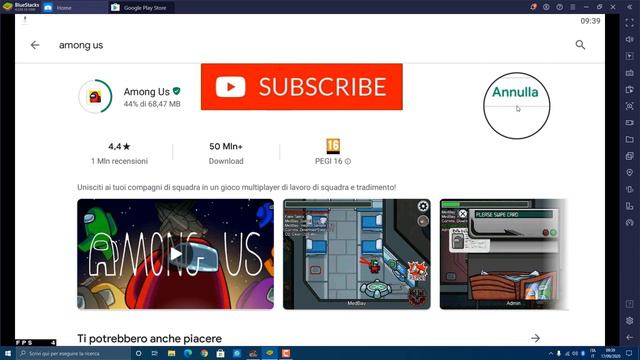Click the '50 Mln+' download count

pyautogui.click(x=226, y=146)
